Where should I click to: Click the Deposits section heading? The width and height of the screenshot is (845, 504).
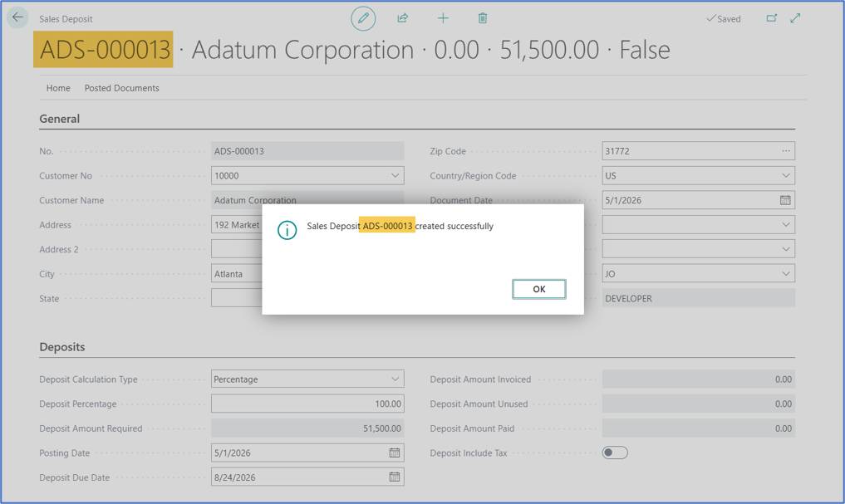click(62, 347)
